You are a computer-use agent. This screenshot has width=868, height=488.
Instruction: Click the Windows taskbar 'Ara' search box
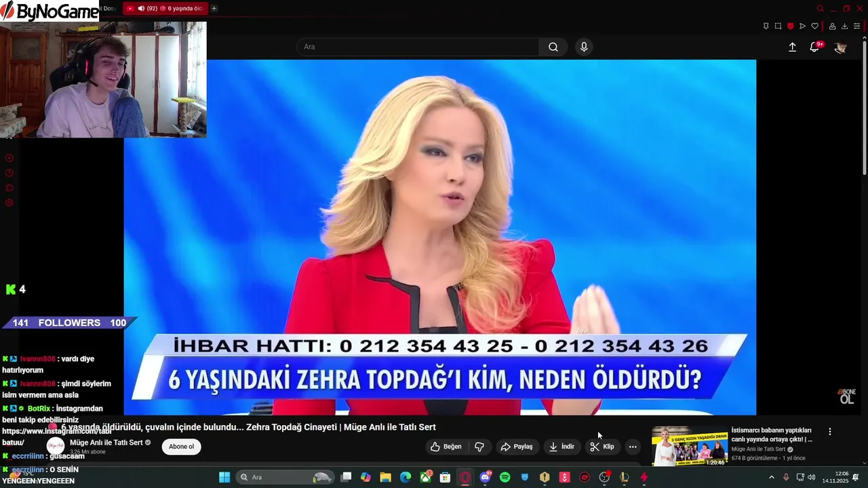285,477
